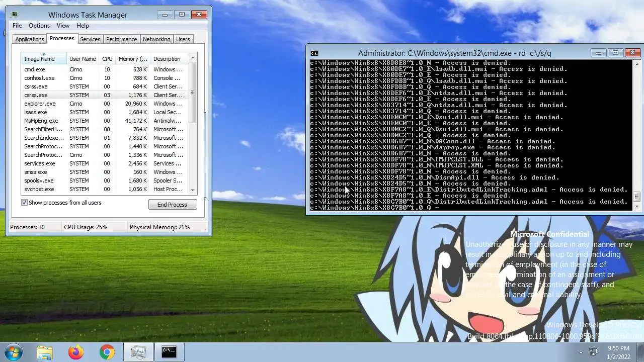This screenshot has width=644, height=362.
Task: Switch to the Networking tab
Action: tap(156, 39)
